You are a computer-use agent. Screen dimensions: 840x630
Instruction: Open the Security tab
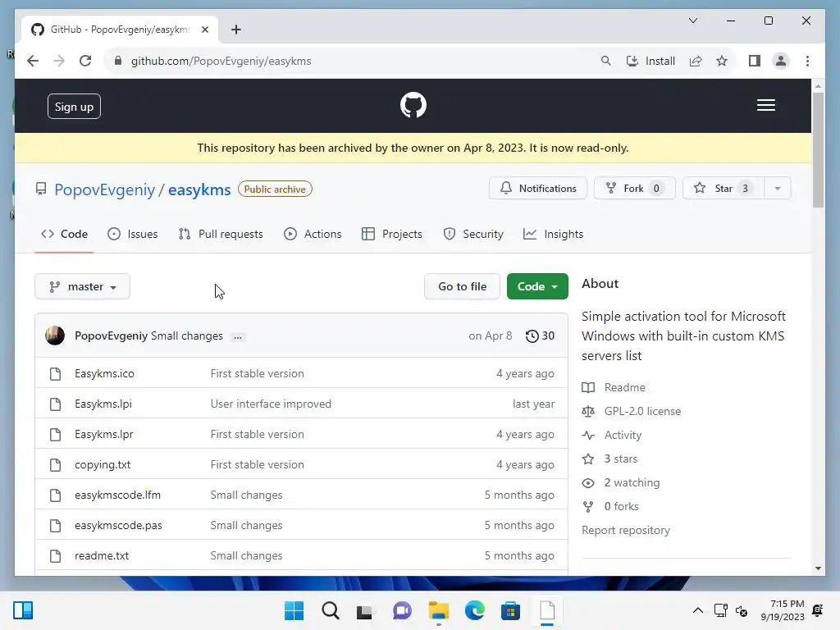[473, 234]
